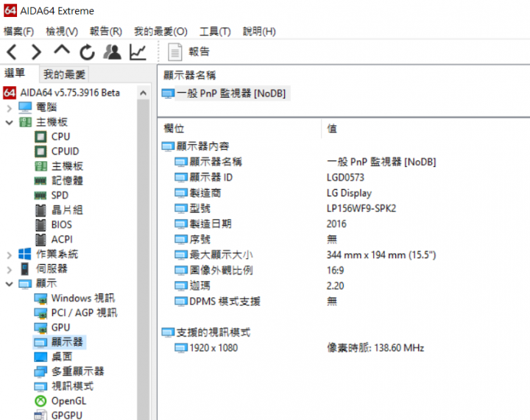Open the ACPI tree item
The image size is (530, 420).
point(54,239)
